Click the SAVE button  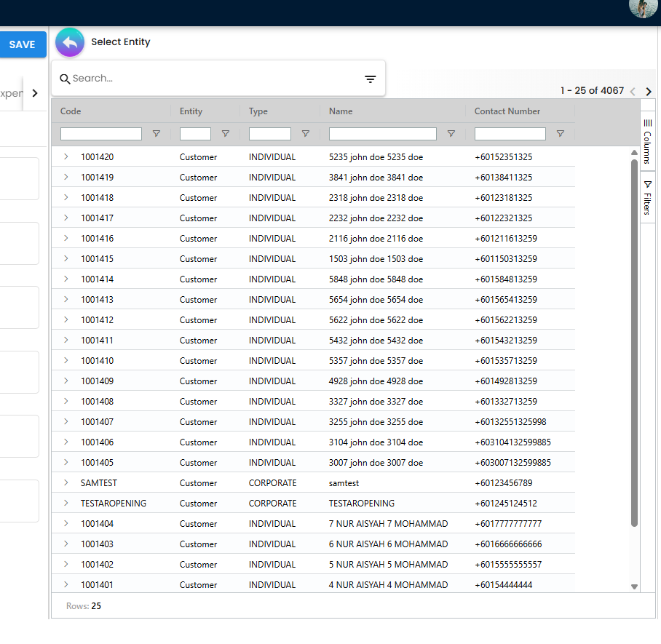[x=23, y=44]
